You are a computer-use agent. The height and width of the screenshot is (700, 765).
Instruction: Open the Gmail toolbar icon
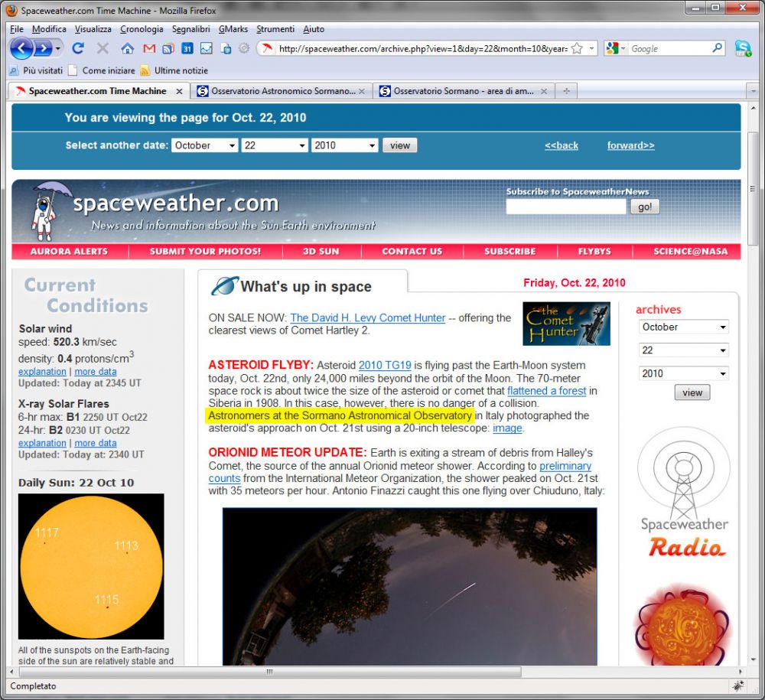pos(148,49)
